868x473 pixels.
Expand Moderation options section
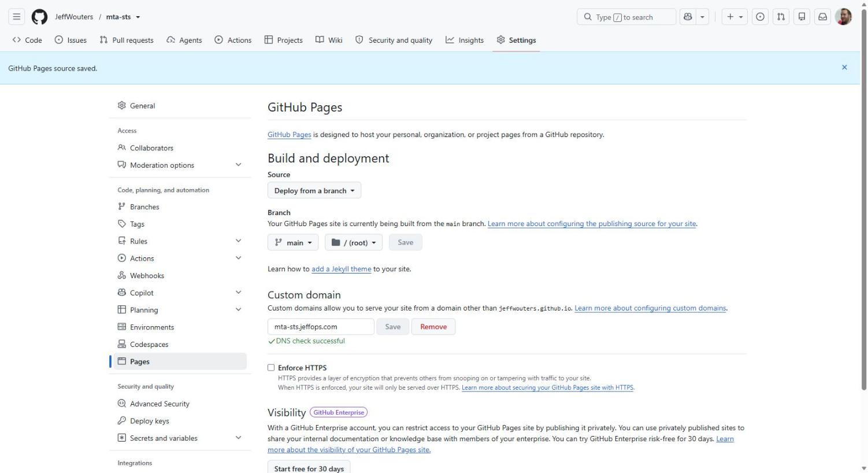[x=180, y=165]
